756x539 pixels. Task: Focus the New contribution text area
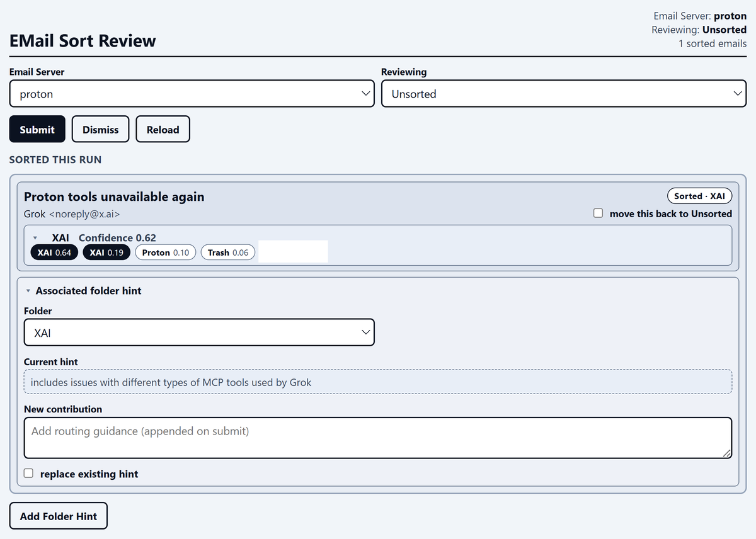click(378, 438)
